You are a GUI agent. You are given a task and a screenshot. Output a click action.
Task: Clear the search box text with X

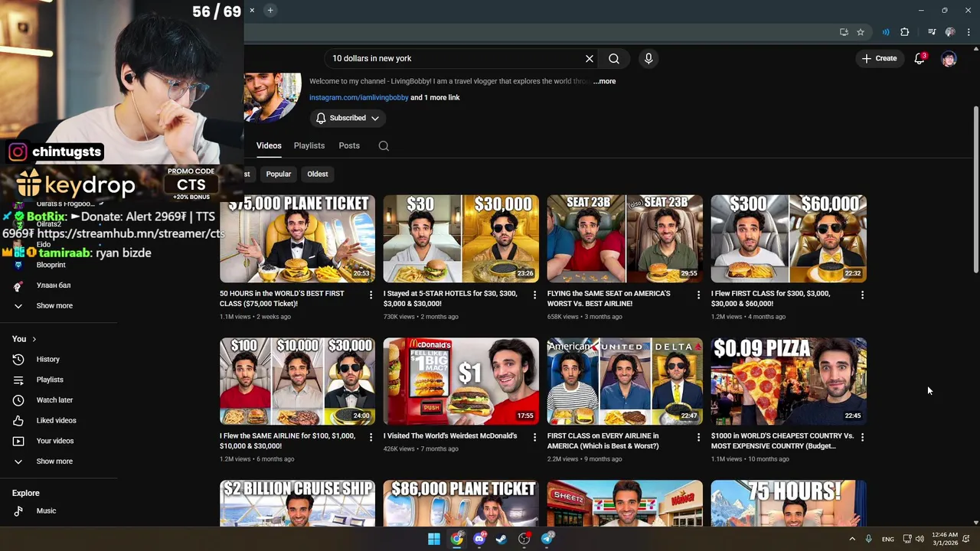(590, 59)
